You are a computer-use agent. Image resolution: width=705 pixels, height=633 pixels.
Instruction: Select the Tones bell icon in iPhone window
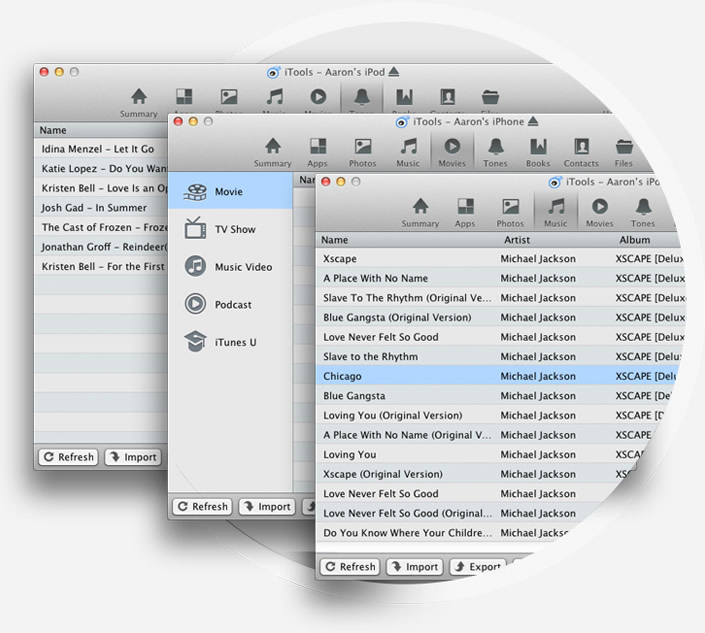pos(495,151)
